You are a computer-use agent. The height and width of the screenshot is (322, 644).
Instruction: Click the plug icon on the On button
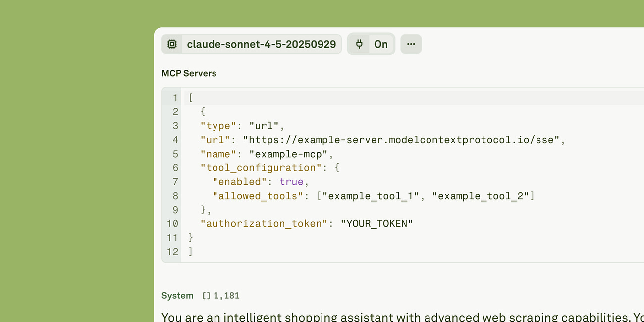[x=359, y=44]
